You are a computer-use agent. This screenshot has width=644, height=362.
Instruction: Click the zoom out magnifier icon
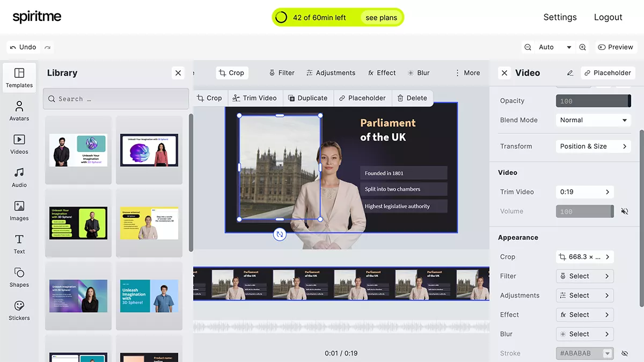coord(528,47)
